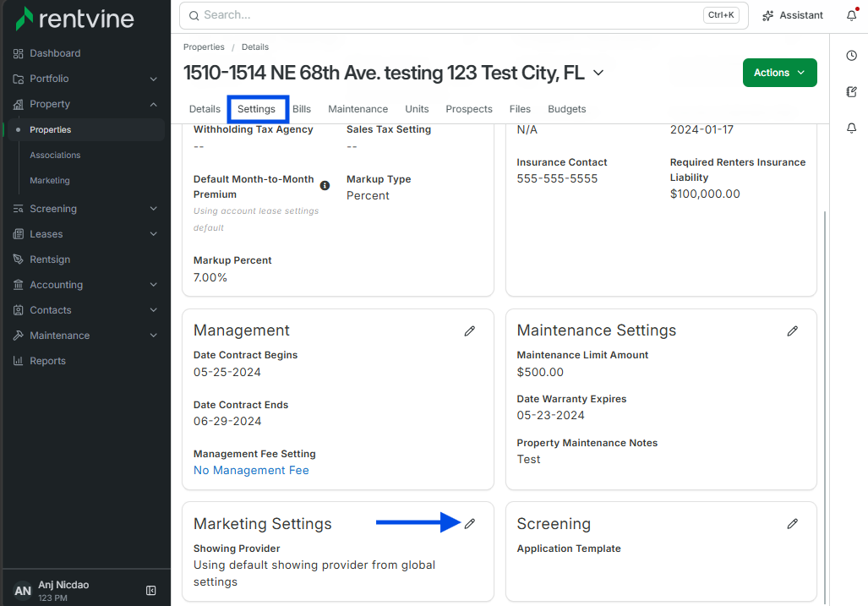The height and width of the screenshot is (606, 868).
Task: Switch to the Files tab
Action: [x=520, y=109]
